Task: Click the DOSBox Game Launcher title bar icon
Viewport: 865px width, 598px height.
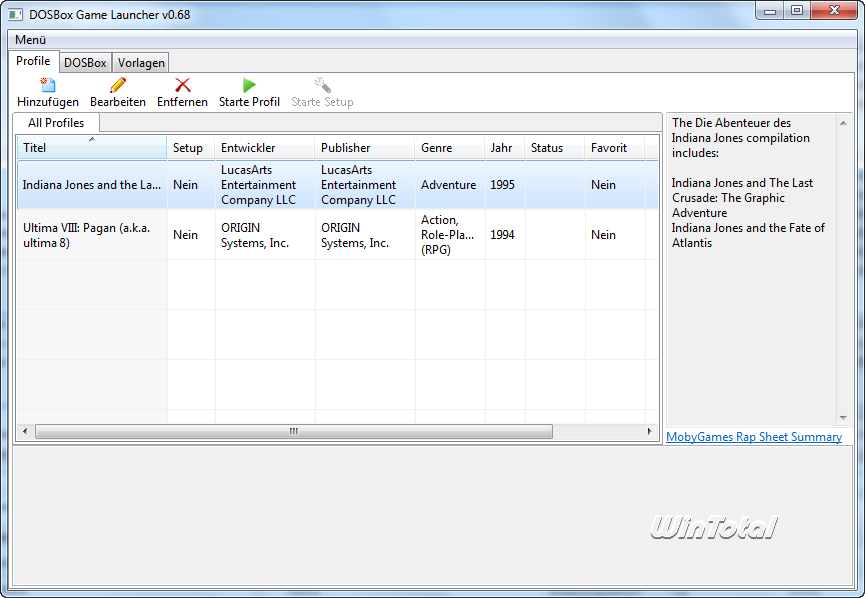Action: tap(15, 14)
